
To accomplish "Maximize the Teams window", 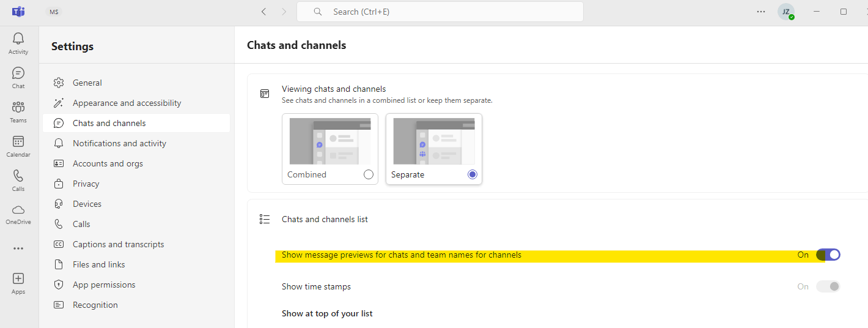I will [844, 12].
